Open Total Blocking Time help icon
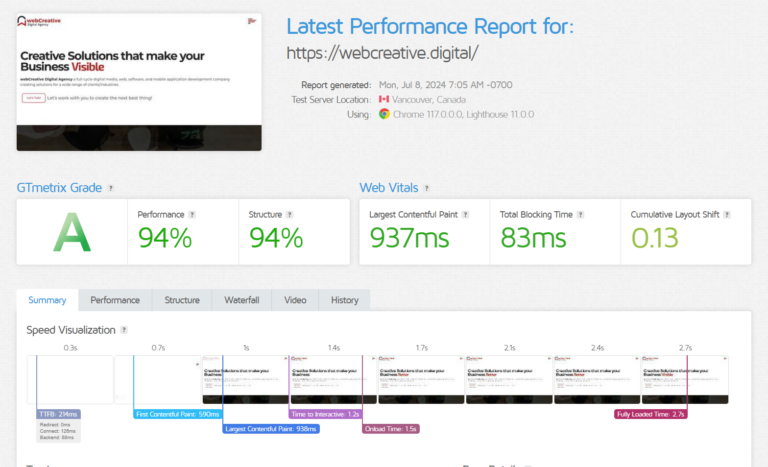 coord(580,214)
